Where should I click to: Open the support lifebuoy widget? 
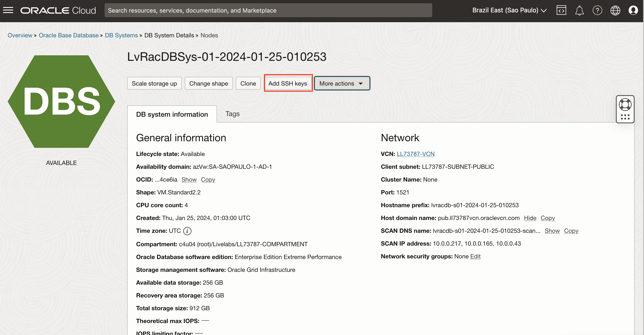(625, 105)
